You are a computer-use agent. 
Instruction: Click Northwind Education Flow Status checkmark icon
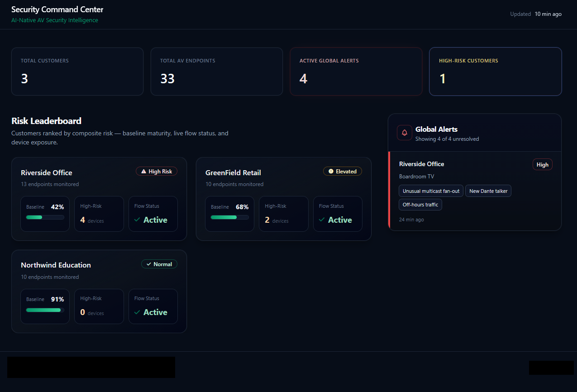[137, 312]
